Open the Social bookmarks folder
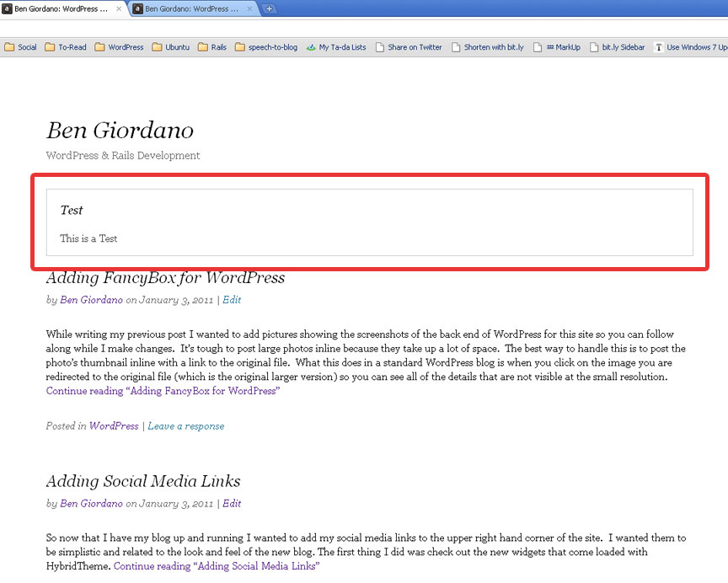 (x=21, y=47)
